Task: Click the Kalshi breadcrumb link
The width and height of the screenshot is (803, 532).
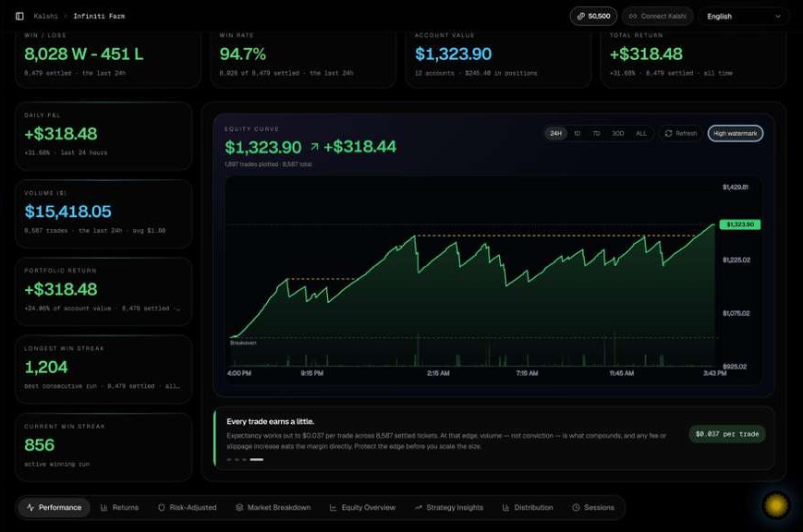Action: click(45, 17)
